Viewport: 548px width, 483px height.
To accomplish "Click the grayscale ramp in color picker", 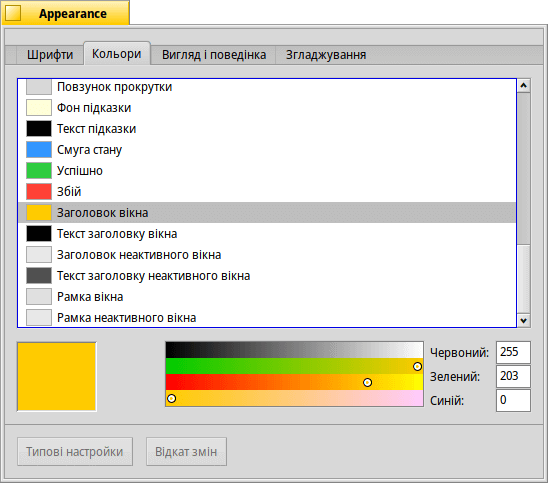I will click(294, 350).
